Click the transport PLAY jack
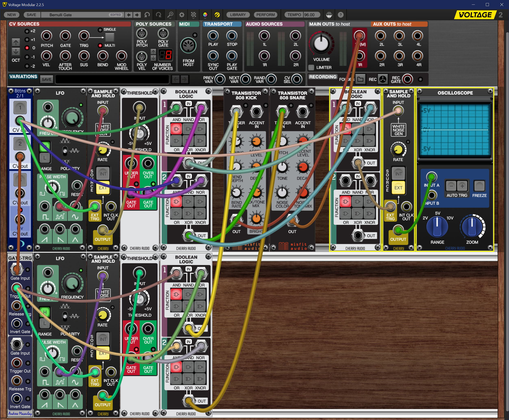509x420 pixels. coord(213,36)
